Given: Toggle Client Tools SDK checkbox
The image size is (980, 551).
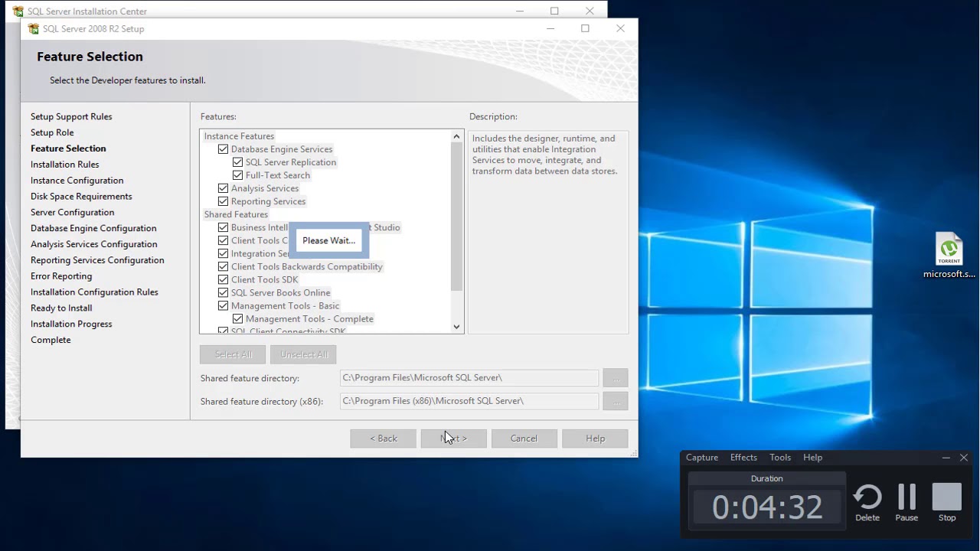Looking at the screenshot, I should [x=223, y=279].
